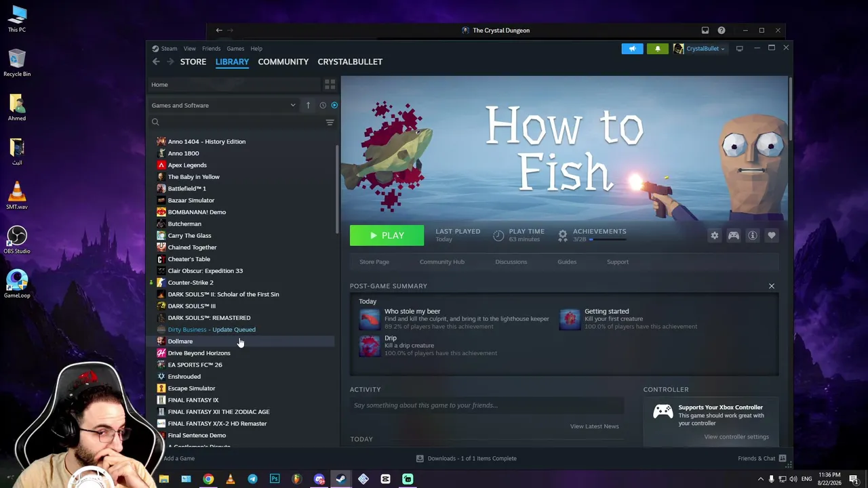Open the Recycle Bin desktop icon
The height and width of the screenshot is (488, 868).
click(x=17, y=63)
